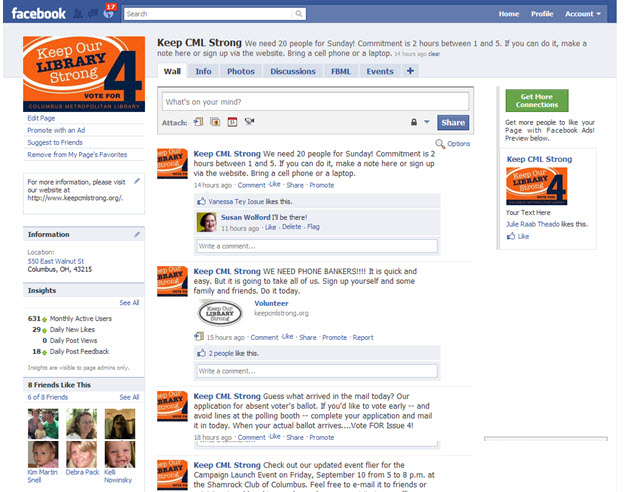Open the wall Options magnifier icon
This screenshot has width=631, height=492.
440,144
